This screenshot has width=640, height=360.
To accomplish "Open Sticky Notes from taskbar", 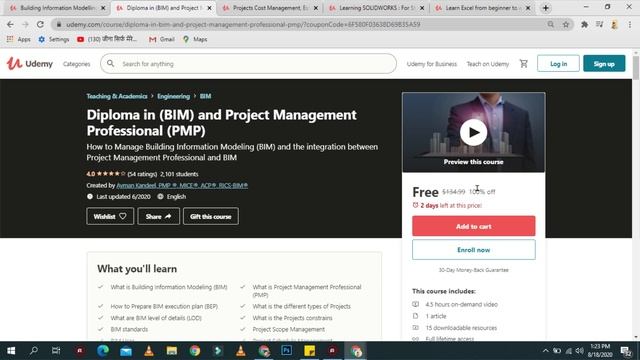I will click(x=309, y=351).
